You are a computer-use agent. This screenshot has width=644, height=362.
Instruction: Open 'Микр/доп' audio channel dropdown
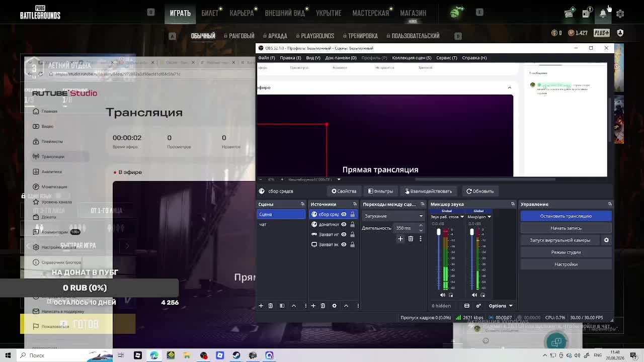pos(489,217)
